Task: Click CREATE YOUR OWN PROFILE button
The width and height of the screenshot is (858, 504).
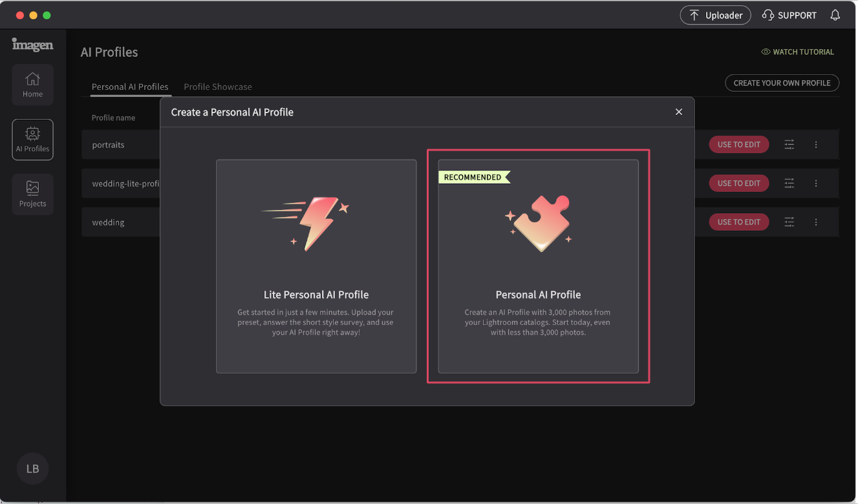Action: click(782, 83)
